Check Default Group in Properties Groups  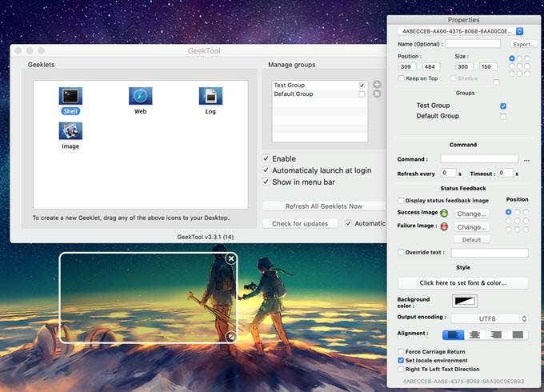[x=503, y=117]
